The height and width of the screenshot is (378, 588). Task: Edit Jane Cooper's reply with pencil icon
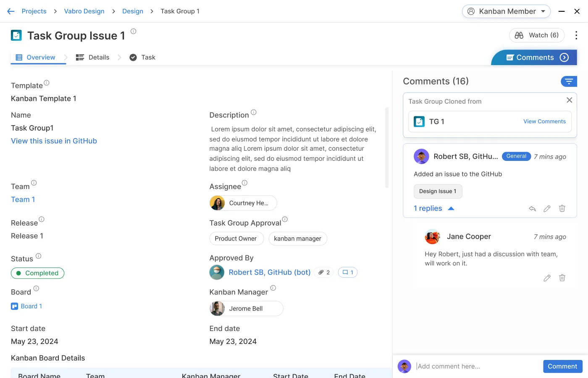[547, 278]
